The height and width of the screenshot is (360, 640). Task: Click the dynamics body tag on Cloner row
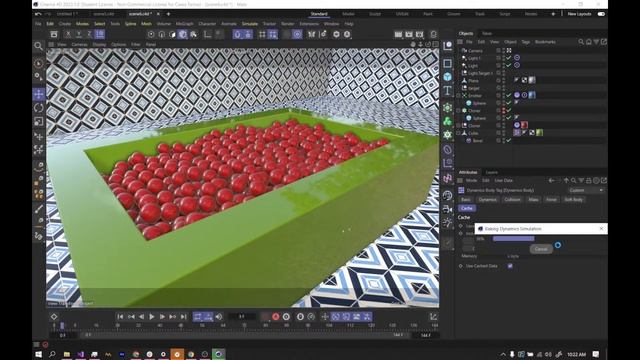pos(517,125)
